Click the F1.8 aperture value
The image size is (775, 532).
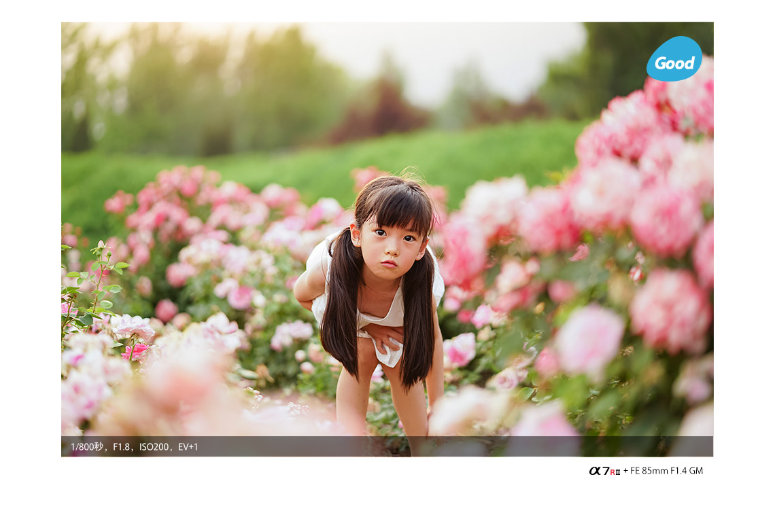(x=121, y=446)
